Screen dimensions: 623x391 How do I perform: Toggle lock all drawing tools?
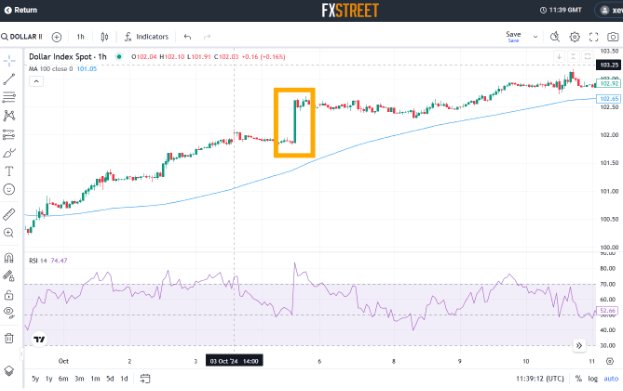tap(9, 295)
